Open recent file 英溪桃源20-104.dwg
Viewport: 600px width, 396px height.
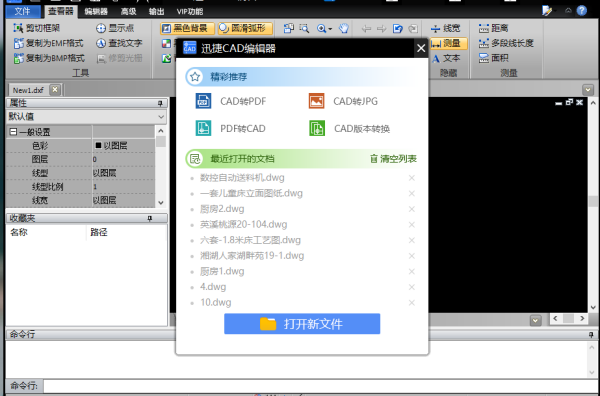243,225
